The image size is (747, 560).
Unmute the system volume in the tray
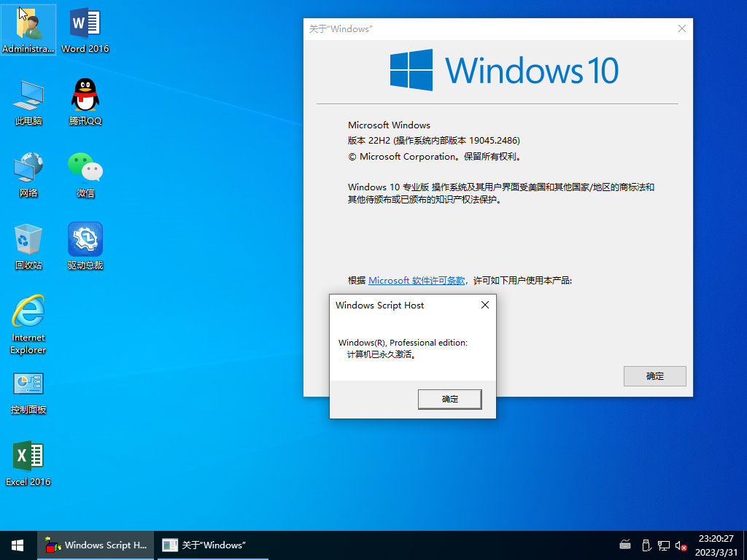tap(681, 545)
